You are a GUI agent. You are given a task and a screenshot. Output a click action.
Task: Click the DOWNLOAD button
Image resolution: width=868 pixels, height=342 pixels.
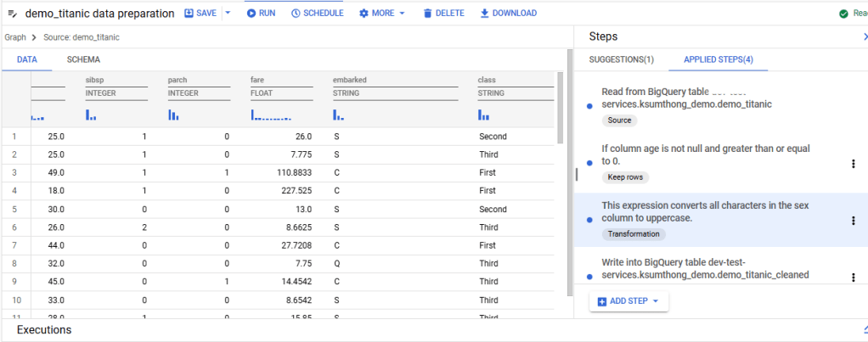click(x=508, y=14)
